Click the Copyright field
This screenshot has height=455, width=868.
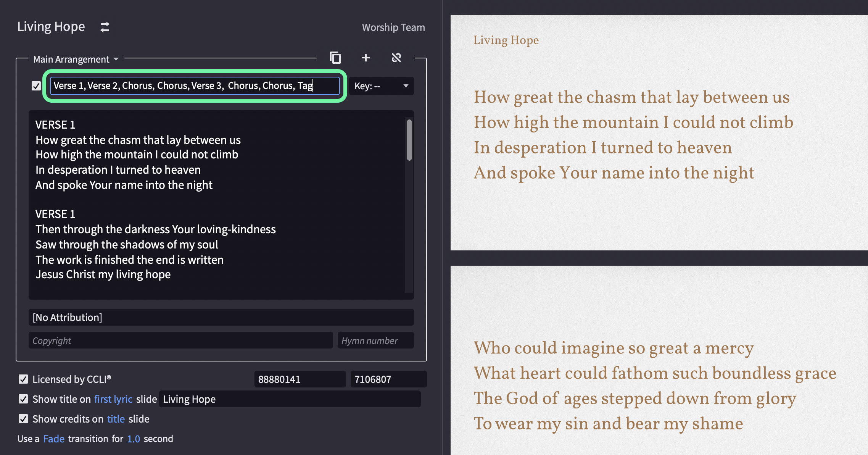point(181,340)
